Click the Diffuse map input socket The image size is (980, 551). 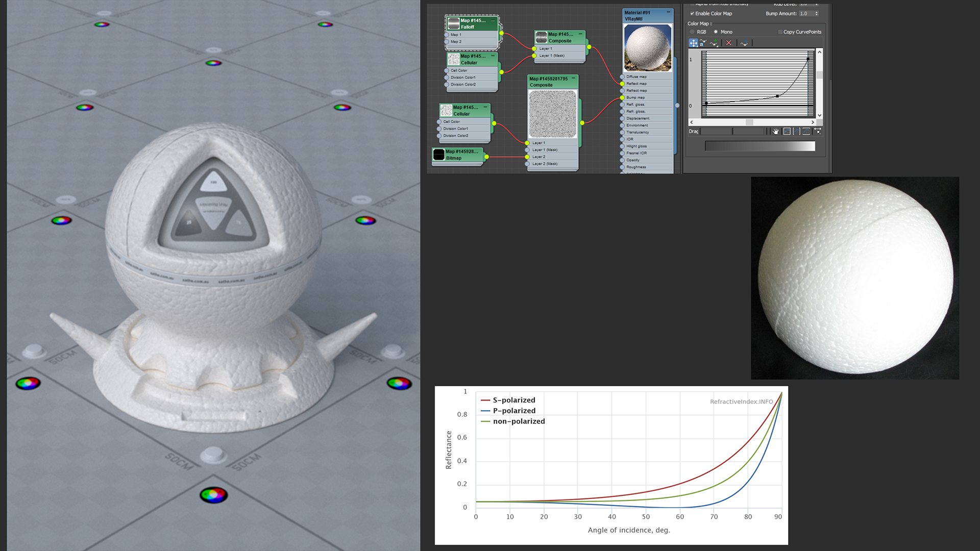622,77
